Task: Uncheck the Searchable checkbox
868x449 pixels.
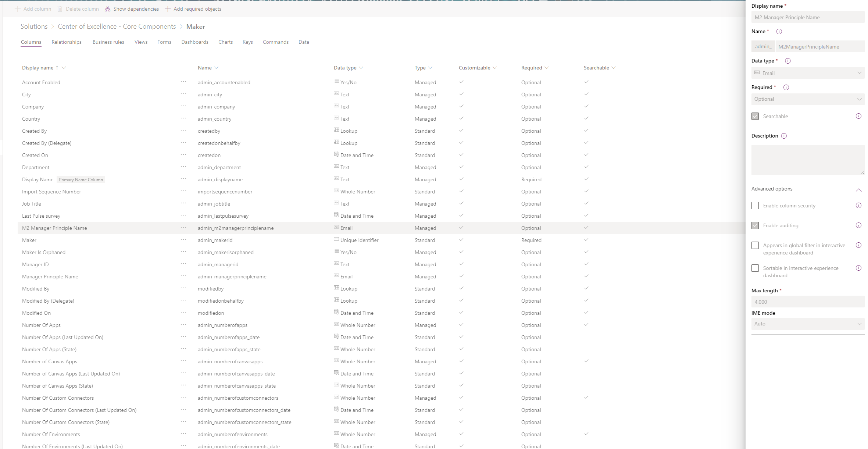Action: pyautogui.click(x=756, y=116)
